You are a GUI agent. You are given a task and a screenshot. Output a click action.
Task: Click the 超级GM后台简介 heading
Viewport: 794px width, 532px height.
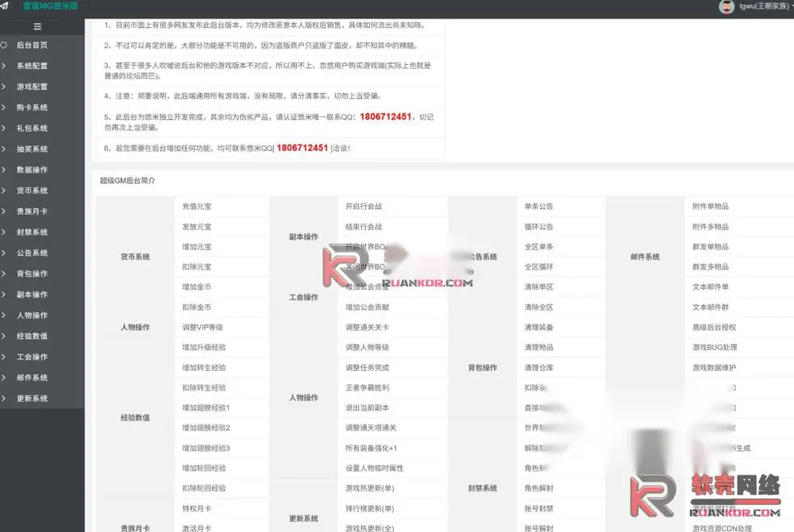(x=128, y=180)
